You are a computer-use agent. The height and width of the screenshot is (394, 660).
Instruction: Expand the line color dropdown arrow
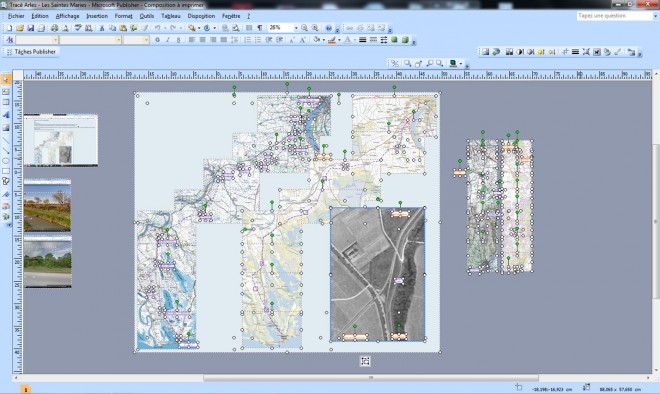tap(339, 40)
